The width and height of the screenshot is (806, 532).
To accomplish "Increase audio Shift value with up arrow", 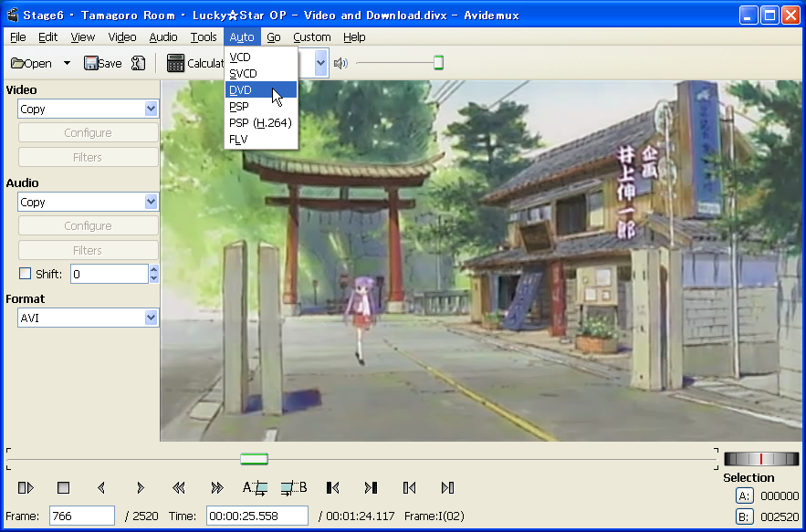I will (153, 269).
